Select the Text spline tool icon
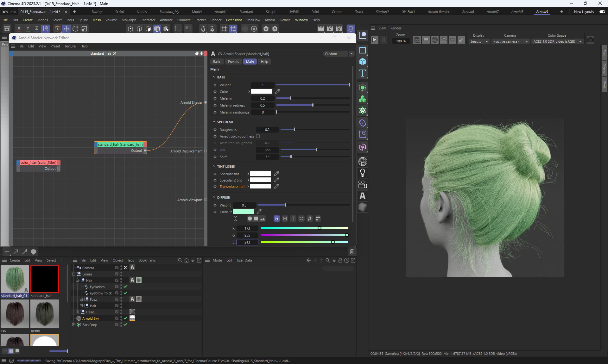608x364 pixels. tap(363, 73)
